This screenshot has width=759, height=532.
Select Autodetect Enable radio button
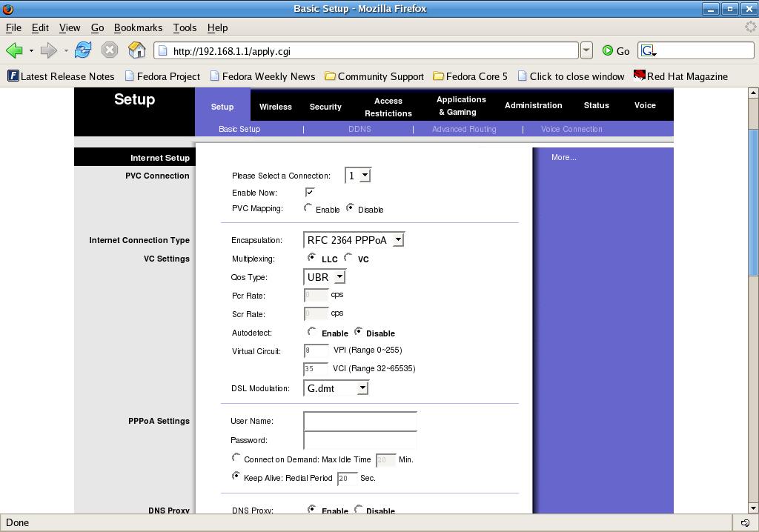pyautogui.click(x=311, y=331)
